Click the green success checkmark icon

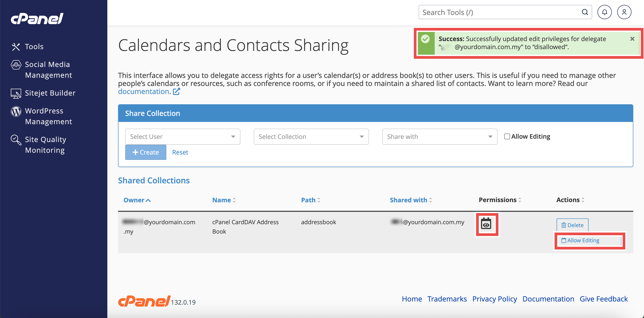(425, 39)
